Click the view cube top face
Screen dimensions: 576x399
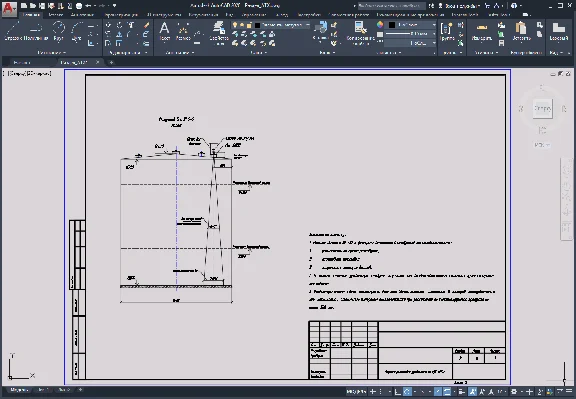(543, 108)
